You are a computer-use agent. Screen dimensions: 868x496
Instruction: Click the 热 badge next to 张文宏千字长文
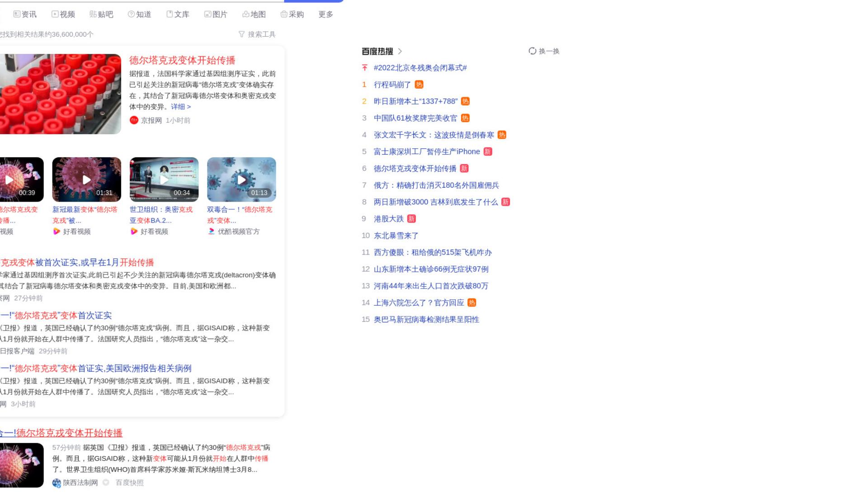click(x=502, y=135)
